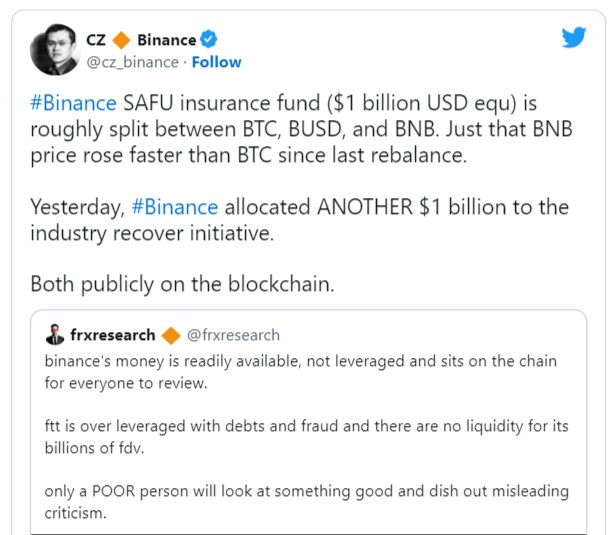The image size is (613, 535).
Task: Click the orange diamond beside frxresearch
Action: (171, 335)
